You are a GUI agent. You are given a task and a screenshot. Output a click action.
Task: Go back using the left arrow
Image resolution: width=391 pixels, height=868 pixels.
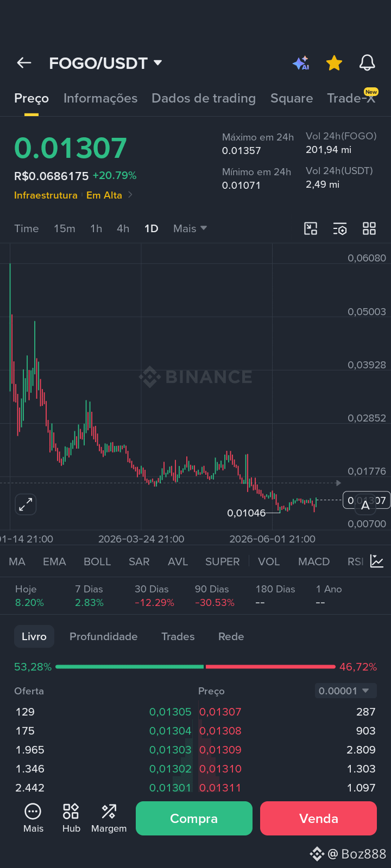[24, 63]
